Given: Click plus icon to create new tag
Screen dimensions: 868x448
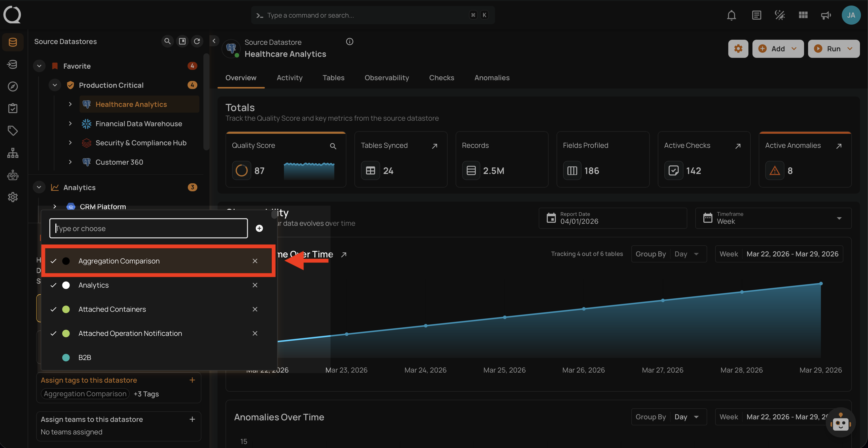Looking at the screenshot, I should click(259, 229).
